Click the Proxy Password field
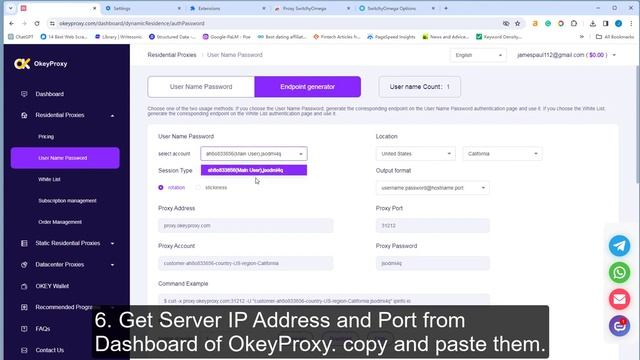Viewport: 640px width, 360px height. [x=433, y=263]
